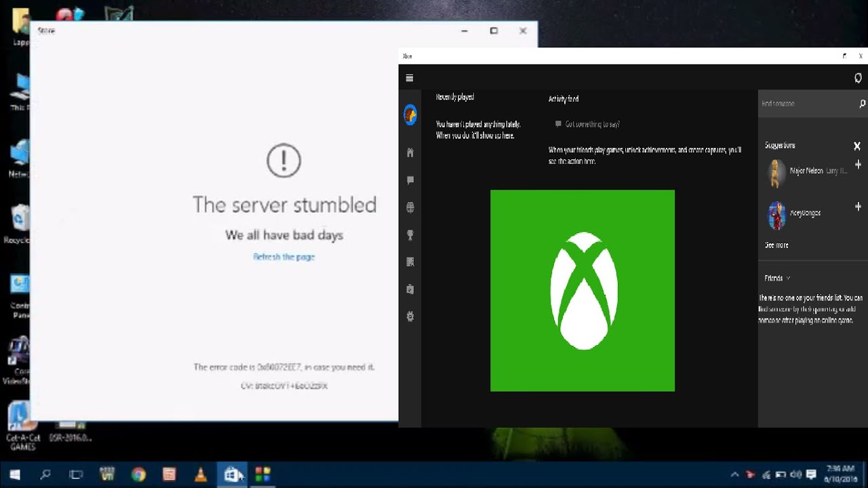
Task: Click 'The server stumbled' heading
Action: tap(285, 205)
